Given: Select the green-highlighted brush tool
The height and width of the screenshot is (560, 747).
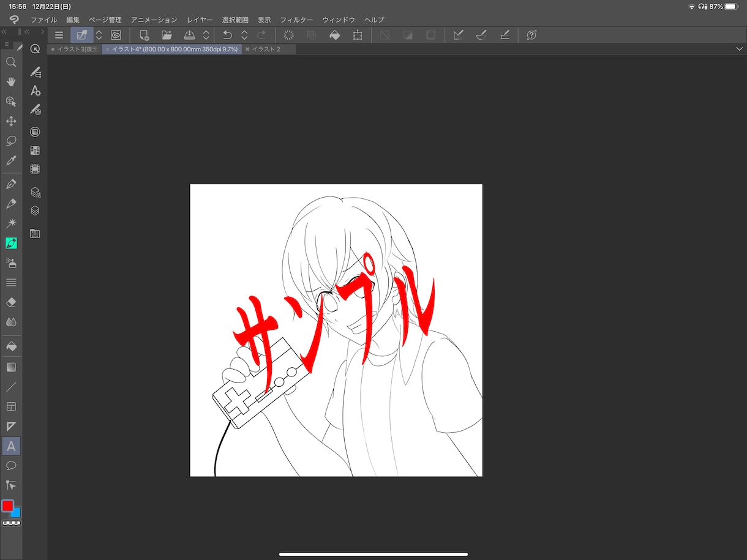Looking at the screenshot, I should (x=11, y=243).
